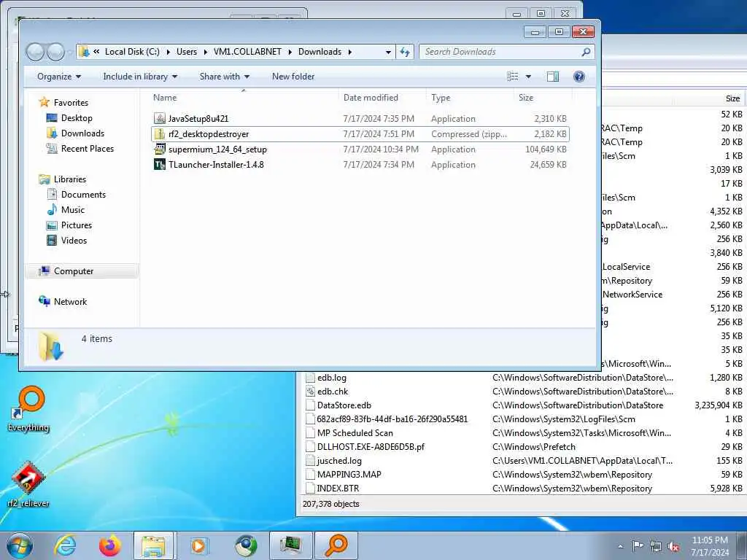The height and width of the screenshot is (560, 747).
Task: Click the Forward navigation arrow in Explorer
Action: click(x=55, y=52)
